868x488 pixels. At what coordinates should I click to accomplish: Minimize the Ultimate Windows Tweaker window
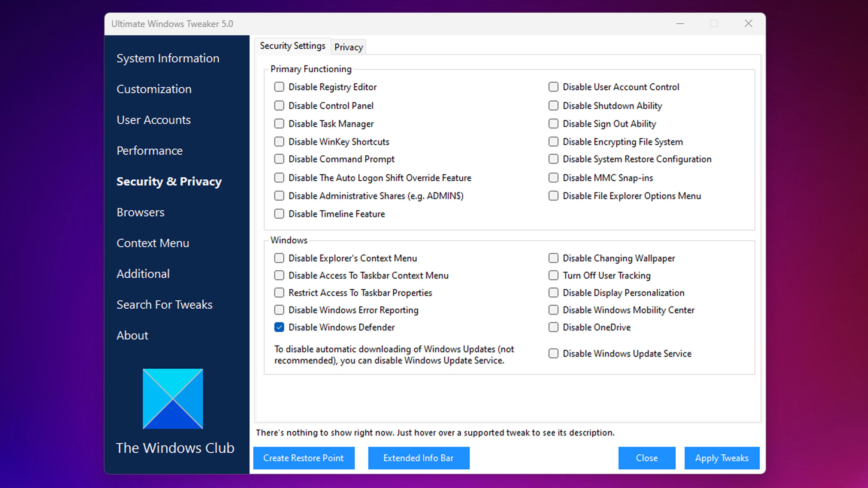(x=680, y=23)
